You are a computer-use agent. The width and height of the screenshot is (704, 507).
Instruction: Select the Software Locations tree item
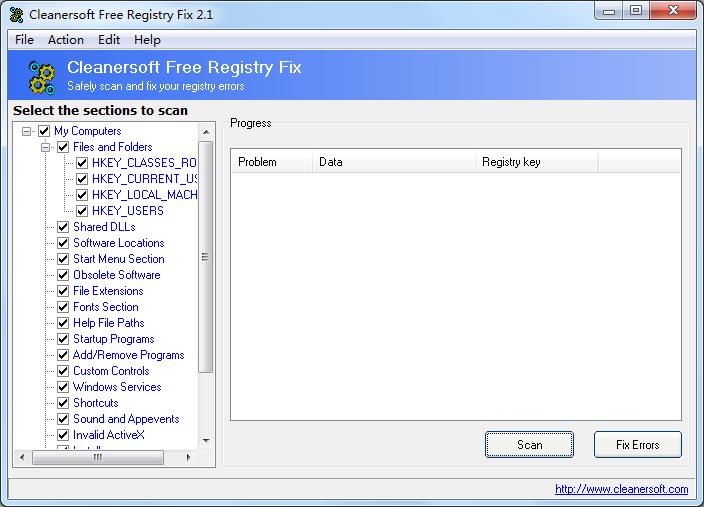[x=119, y=243]
